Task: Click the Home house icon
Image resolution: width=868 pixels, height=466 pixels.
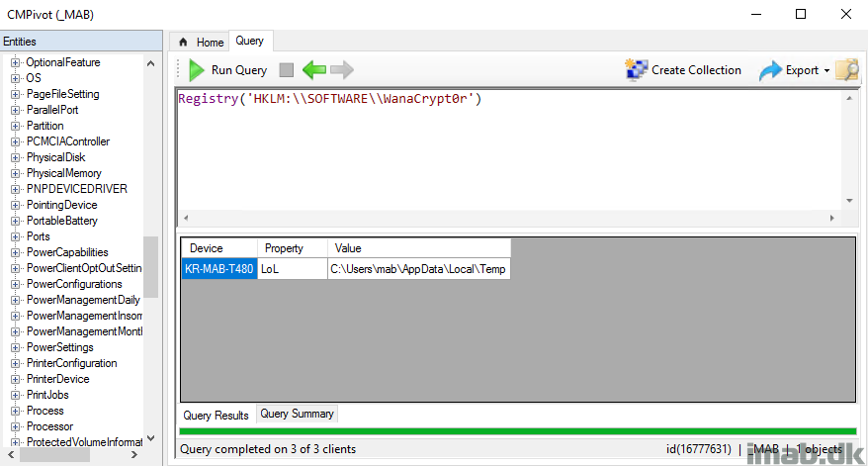Action: [x=183, y=43]
